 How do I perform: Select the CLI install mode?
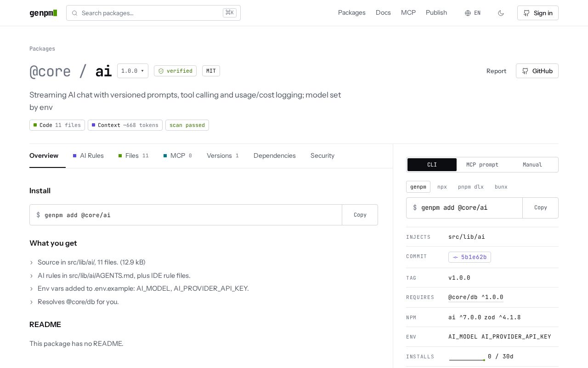(x=432, y=165)
